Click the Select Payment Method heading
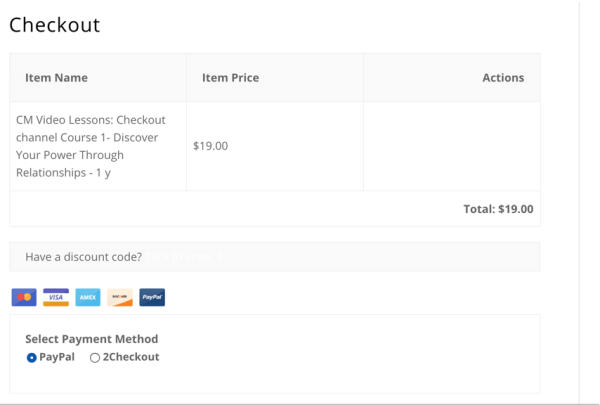 (x=91, y=339)
